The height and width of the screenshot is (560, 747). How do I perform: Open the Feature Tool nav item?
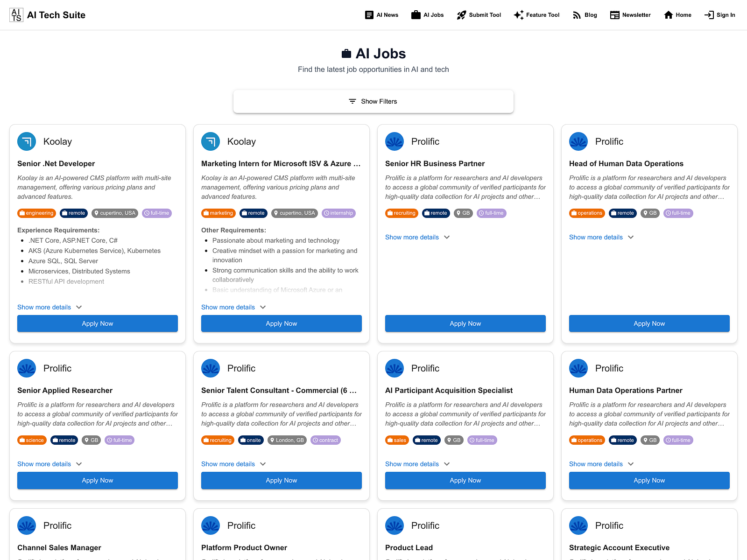click(x=536, y=15)
